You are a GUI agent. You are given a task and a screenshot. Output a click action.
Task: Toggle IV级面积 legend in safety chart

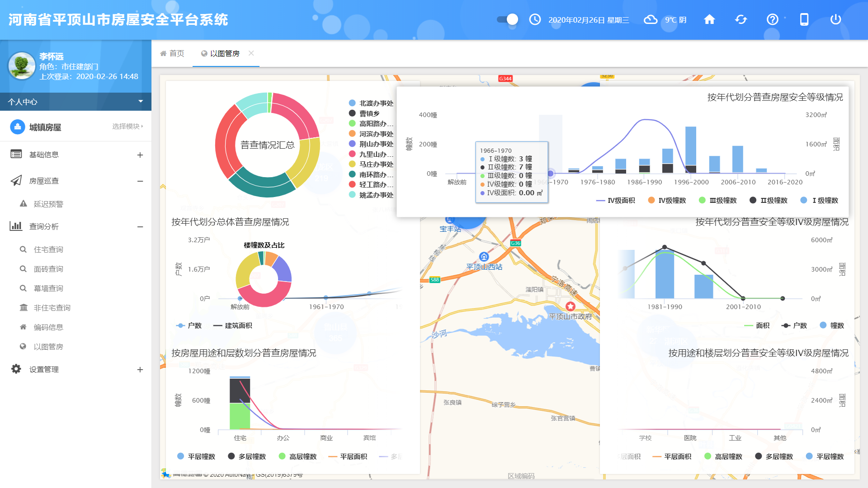coord(615,200)
